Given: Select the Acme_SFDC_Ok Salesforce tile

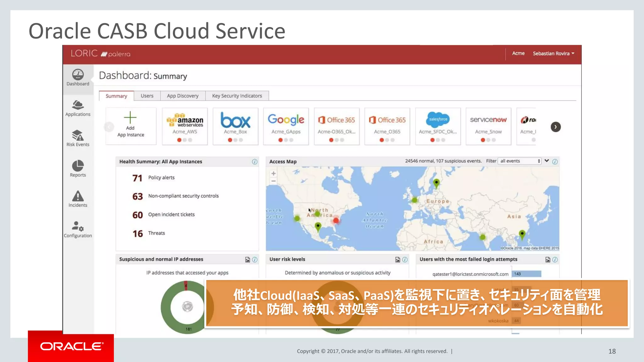Looking at the screenshot, I should [x=438, y=126].
